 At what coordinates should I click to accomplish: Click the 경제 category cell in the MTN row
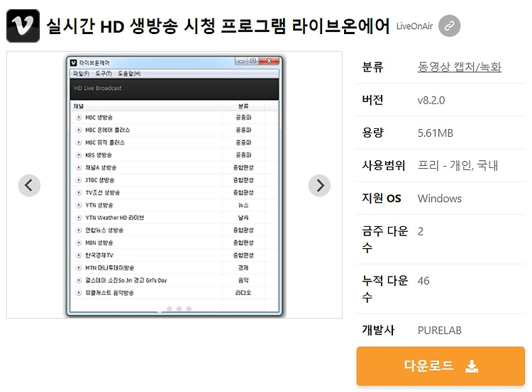243,268
